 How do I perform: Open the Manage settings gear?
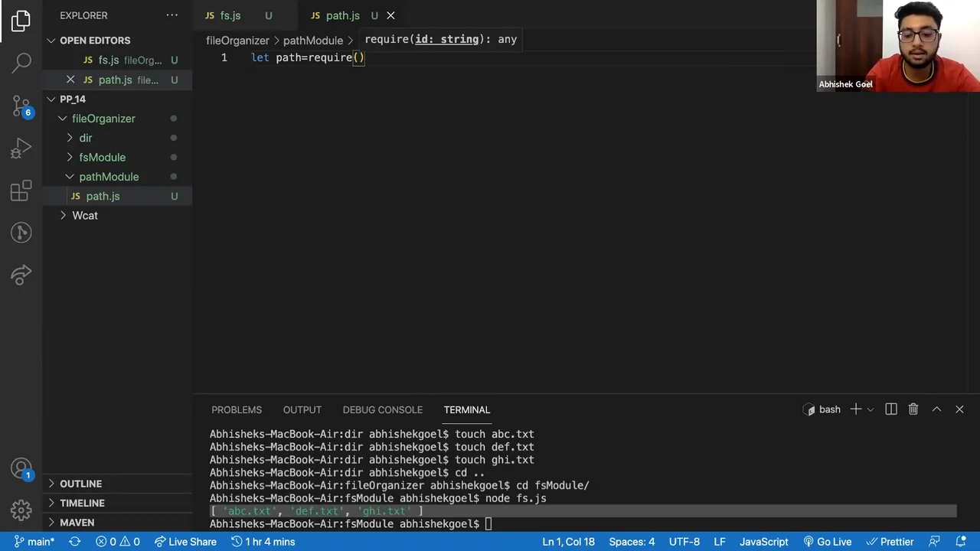[21, 509]
